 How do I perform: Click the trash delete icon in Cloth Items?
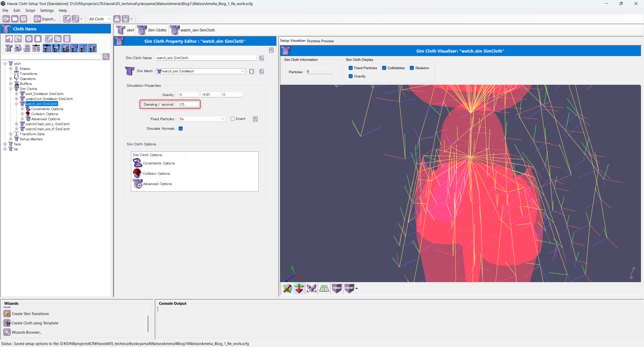pos(67,39)
